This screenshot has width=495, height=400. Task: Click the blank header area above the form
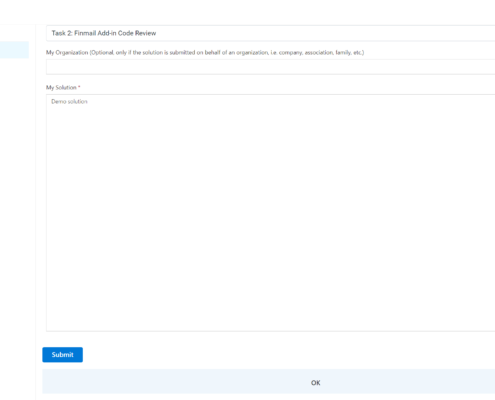pos(247,12)
